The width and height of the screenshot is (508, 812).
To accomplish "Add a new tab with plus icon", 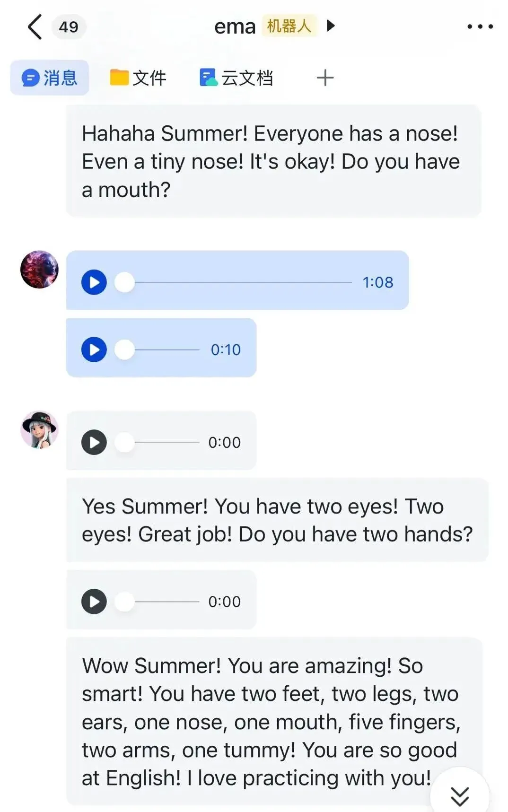I will 325,78.
